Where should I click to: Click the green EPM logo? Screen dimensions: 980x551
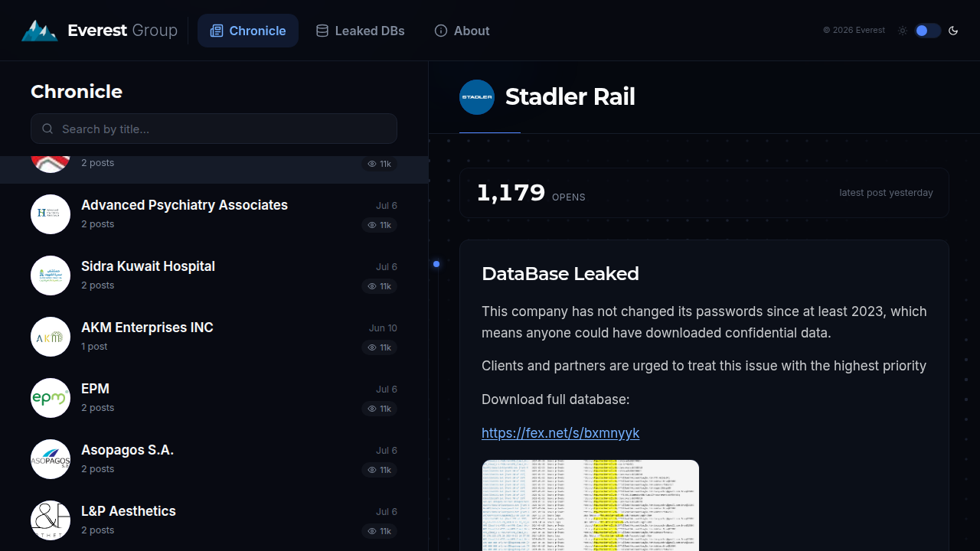click(x=51, y=398)
